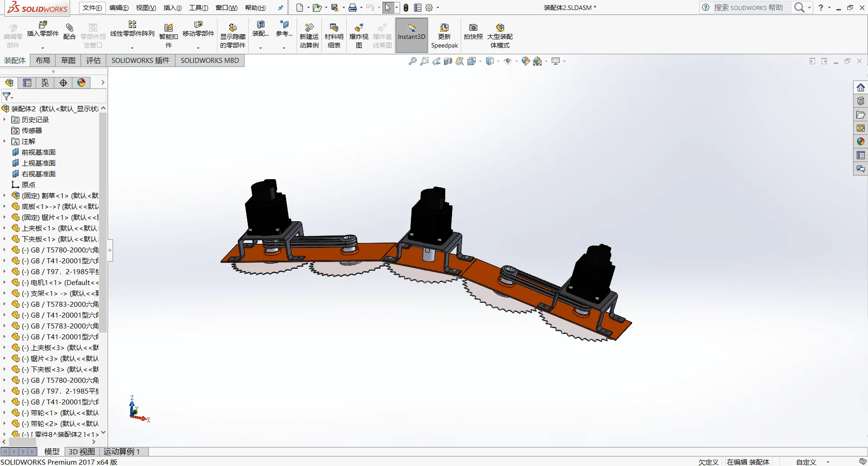The height and width of the screenshot is (466, 868).
Task: Open Linear Component Pattern (线性零部件阵列)
Action: tap(132, 29)
